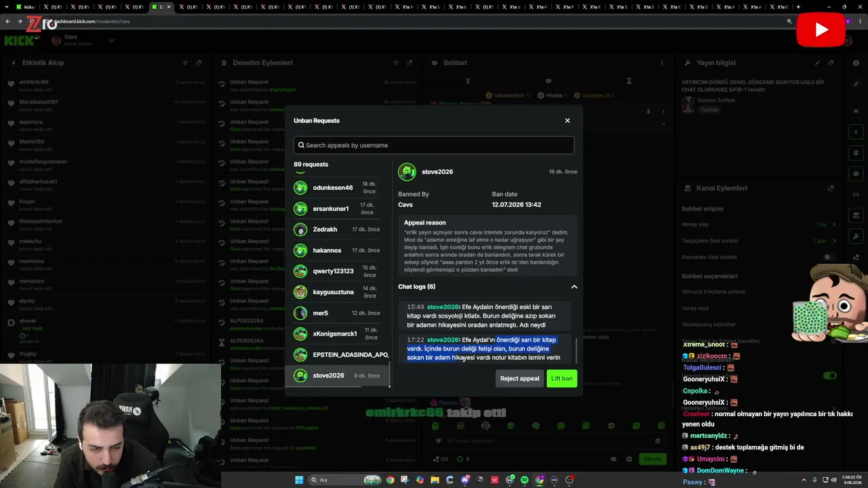Open the Windows Start menu
This screenshot has width=868, height=488.
(x=299, y=480)
